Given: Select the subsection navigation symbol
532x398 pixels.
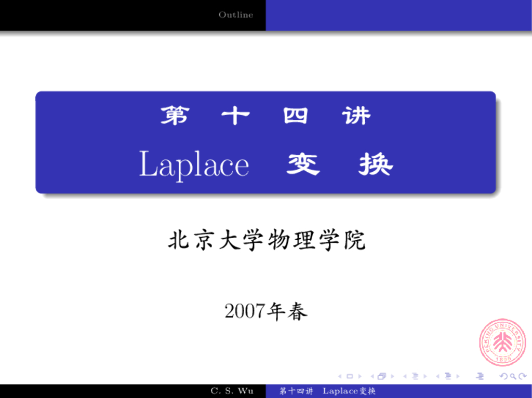Looking at the screenshot, I should pos(415,376).
